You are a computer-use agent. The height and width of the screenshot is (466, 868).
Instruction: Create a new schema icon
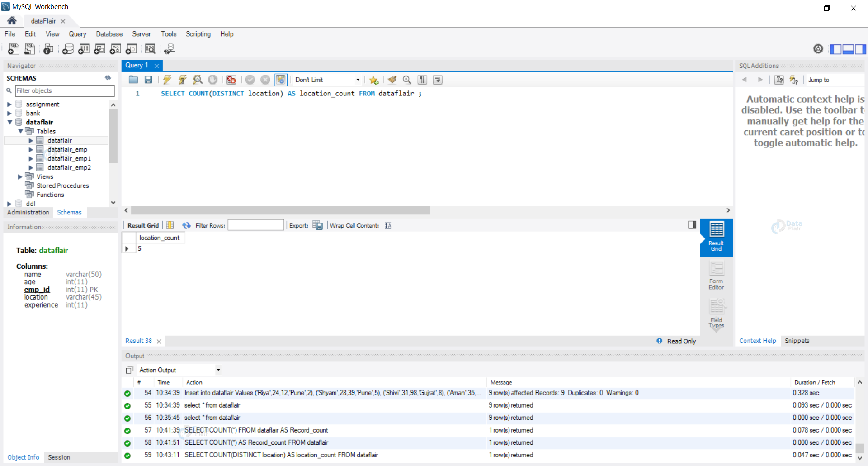[68, 49]
